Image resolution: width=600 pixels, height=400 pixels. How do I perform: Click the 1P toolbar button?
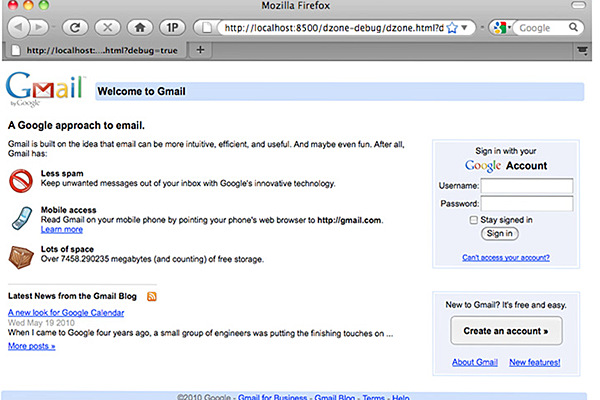coord(171,28)
